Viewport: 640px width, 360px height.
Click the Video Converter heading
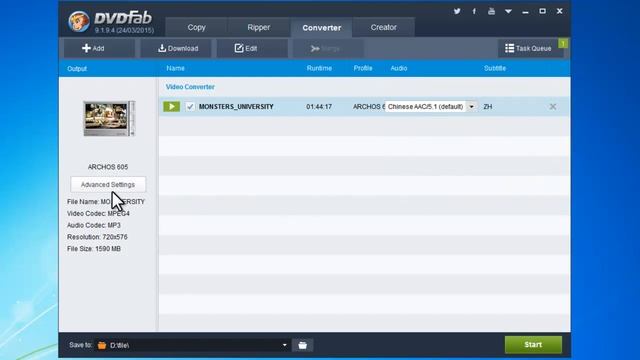190,87
